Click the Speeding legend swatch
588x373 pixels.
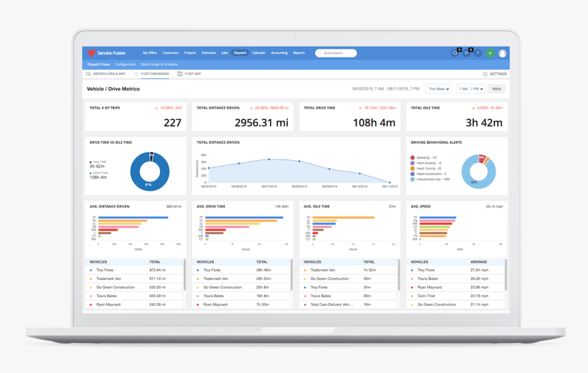[x=412, y=158]
